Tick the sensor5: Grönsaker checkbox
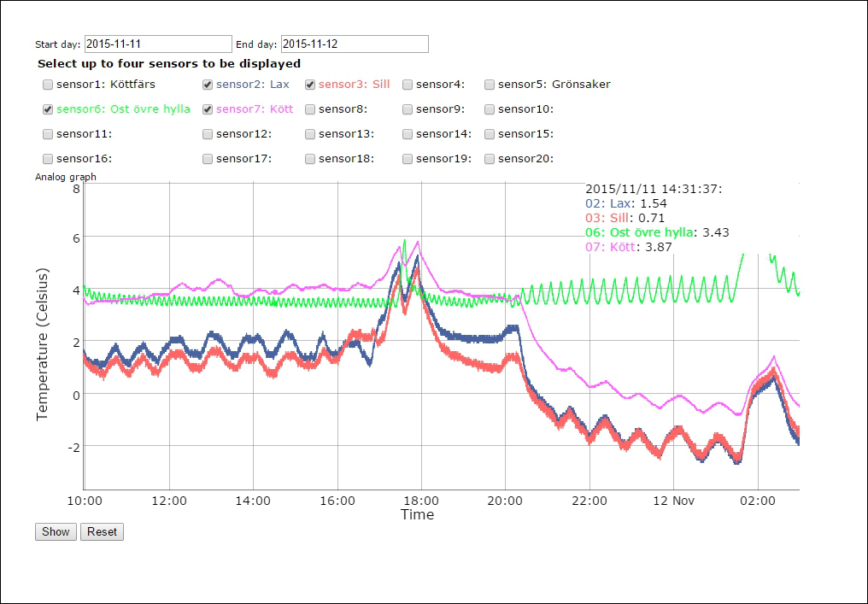Screen dimensions: 868x604 pyautogui.click(x=490, y=85)
